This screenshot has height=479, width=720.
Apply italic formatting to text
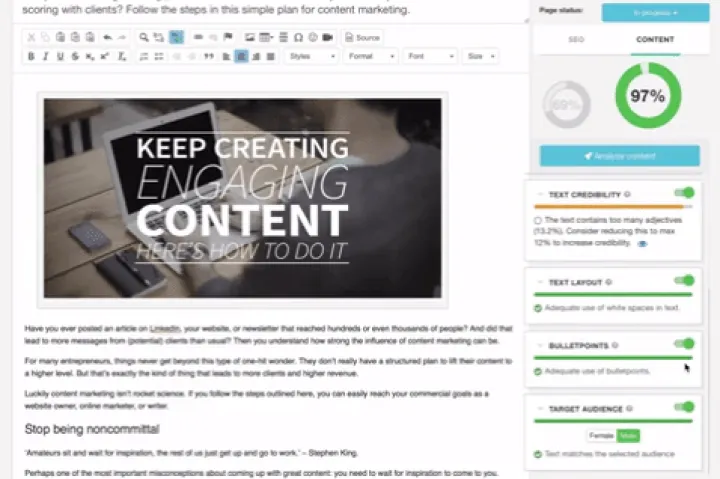[46, 56]
